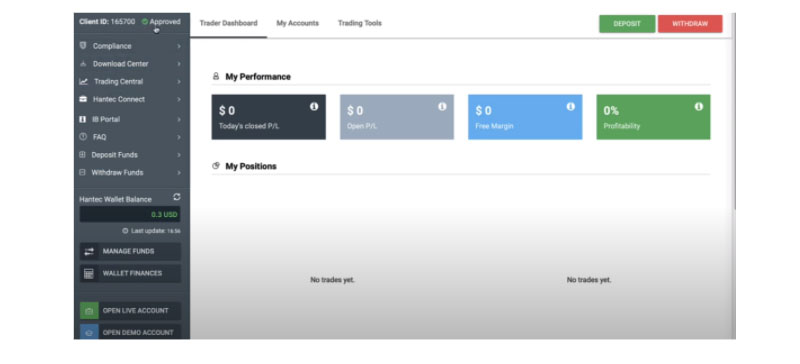Viewport: 800px width, 364px height.
Task: Click the Wallet Finances calculator icon
Action: 89,274
